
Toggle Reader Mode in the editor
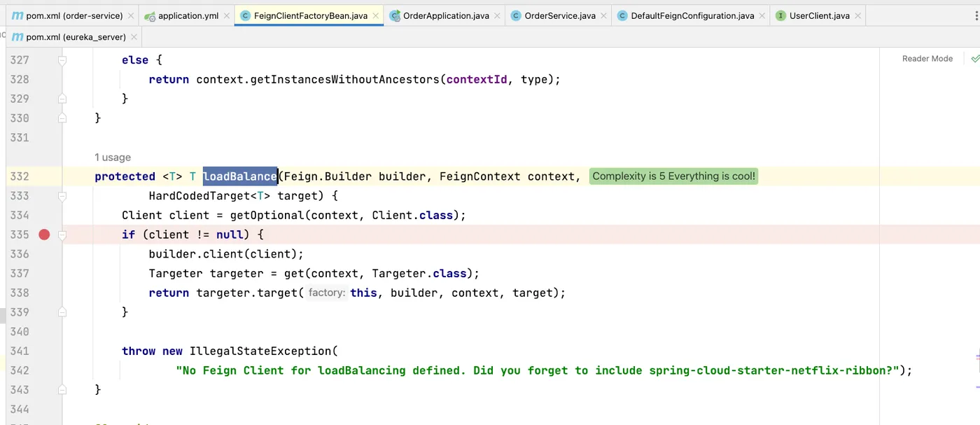927,59
